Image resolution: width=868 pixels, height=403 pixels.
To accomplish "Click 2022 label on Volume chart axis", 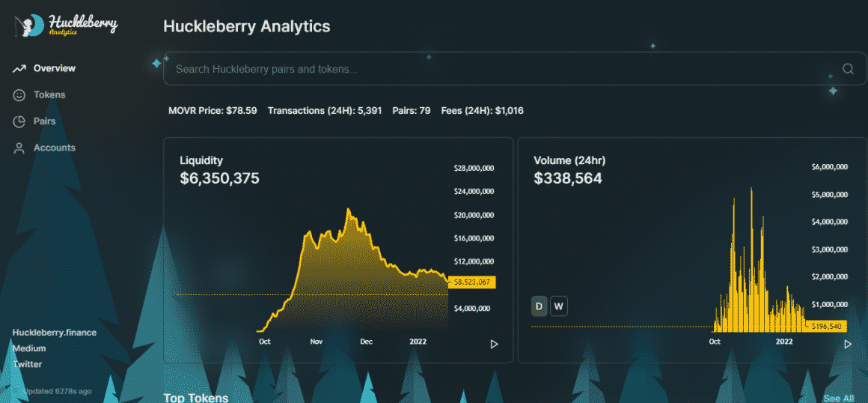I will pyautogui.click(x=784, y=342).
